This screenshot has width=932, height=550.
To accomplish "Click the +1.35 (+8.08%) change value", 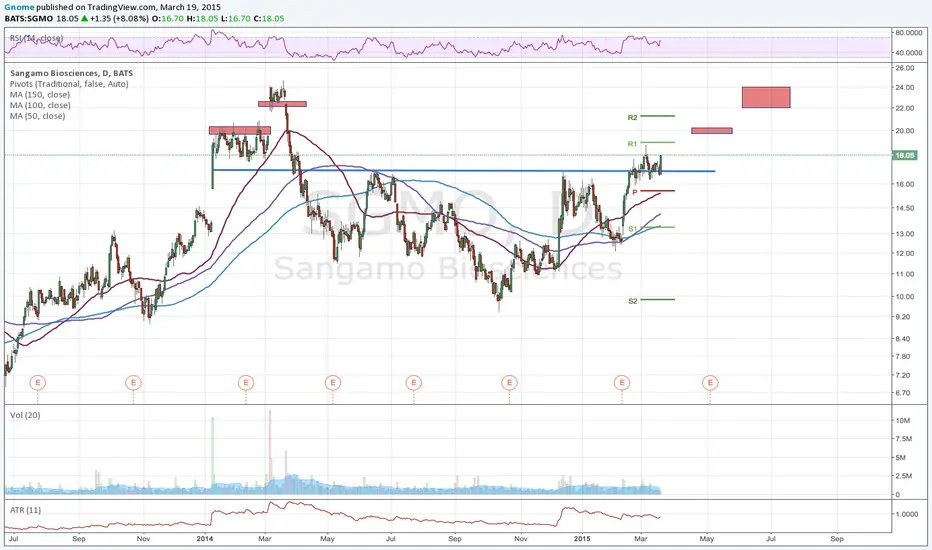I will point(118,18).
